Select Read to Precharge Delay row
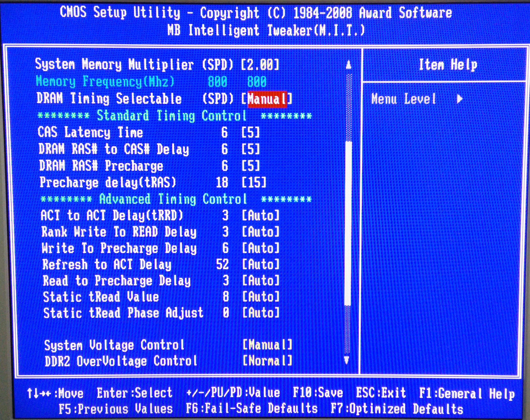Viewport: 530px width, 420px height. tap(117, 281)
